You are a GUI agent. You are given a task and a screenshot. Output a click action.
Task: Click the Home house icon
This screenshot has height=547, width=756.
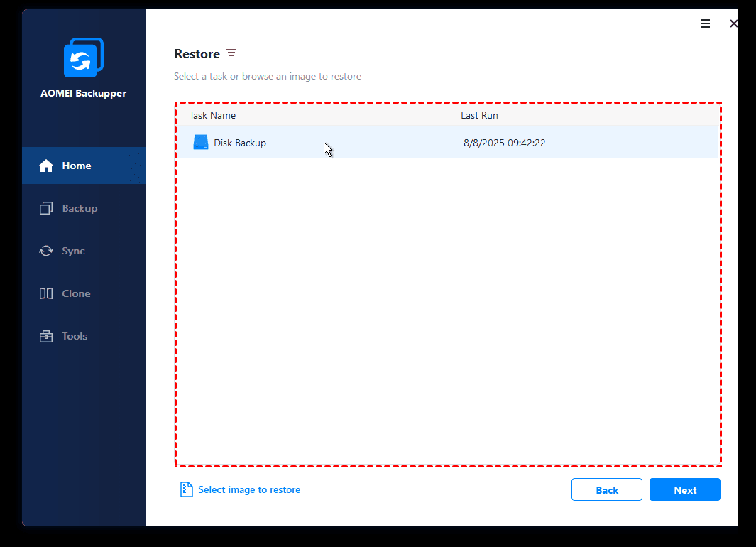click(46, 166)
